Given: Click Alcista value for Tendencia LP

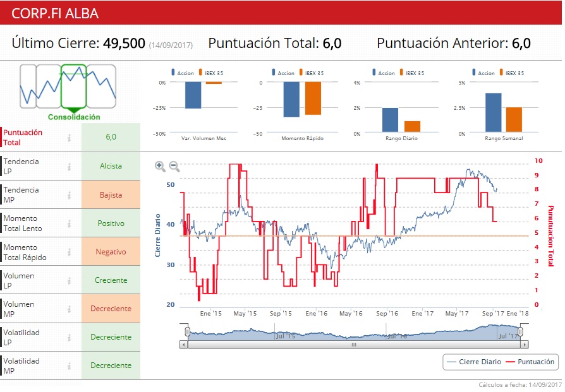Looking at the screenshot, I should click(111, 166).
